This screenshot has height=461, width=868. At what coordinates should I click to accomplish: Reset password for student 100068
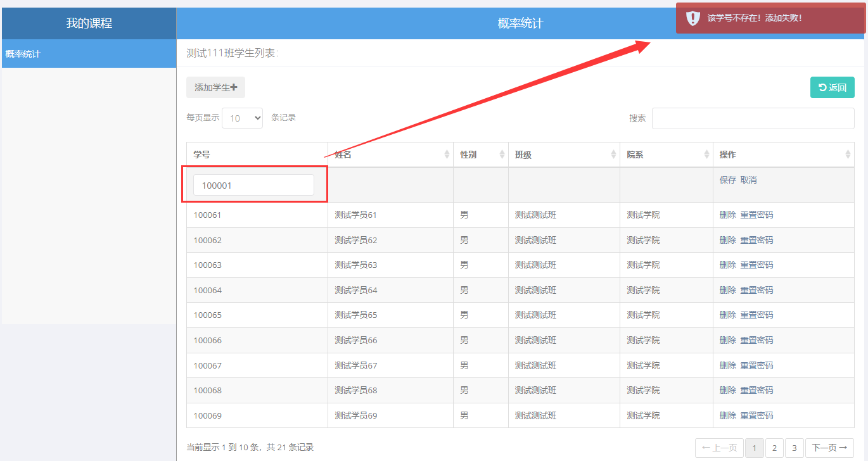[x=757, y=390]
